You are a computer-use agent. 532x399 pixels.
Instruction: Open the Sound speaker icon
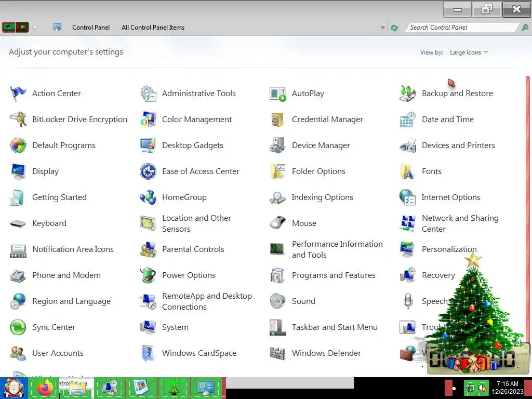tap(278, 301)
